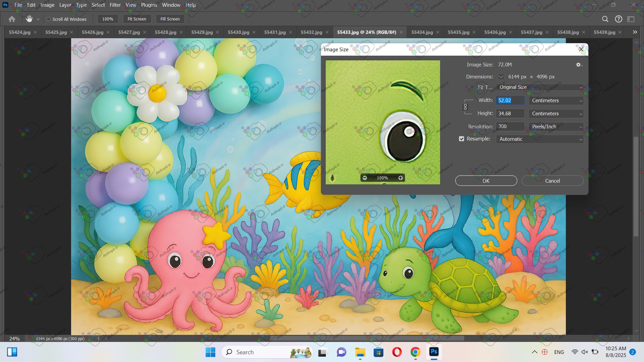The width and height of the screenshot is (644, 362).
Task: Open the Filter menu
Action: pos(115,5)
